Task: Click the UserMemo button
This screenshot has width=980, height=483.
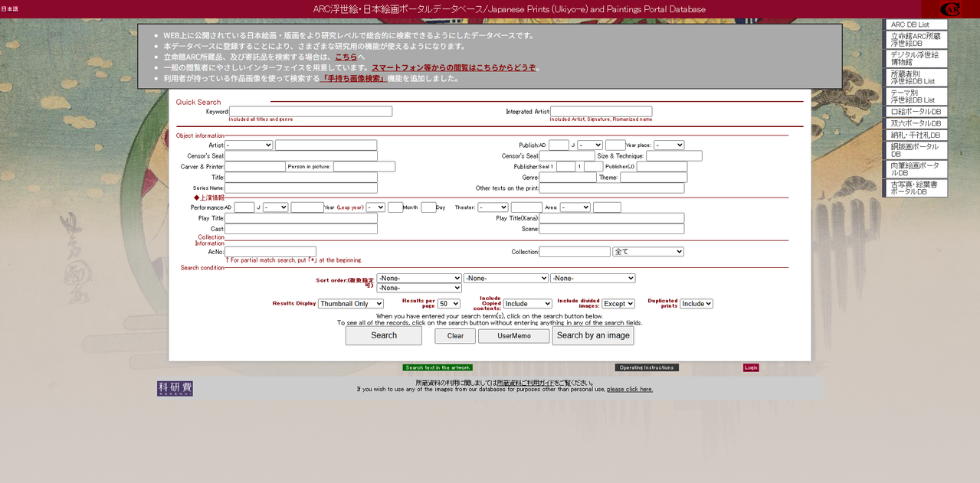Action: coord(513,336)
